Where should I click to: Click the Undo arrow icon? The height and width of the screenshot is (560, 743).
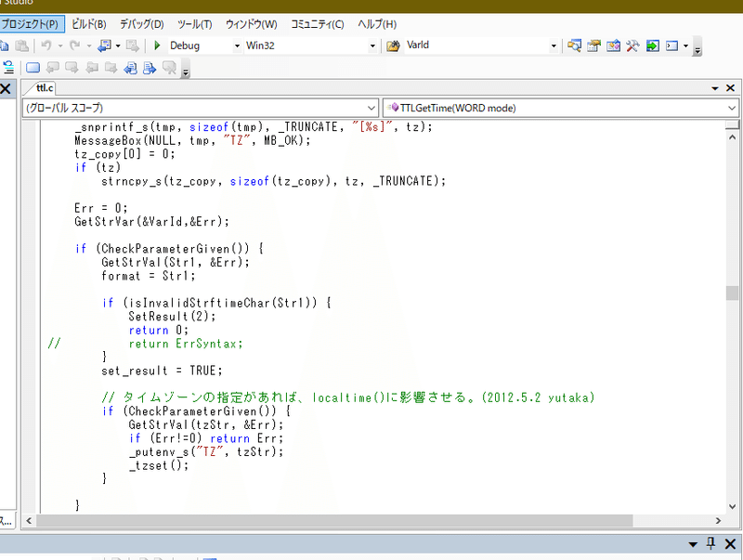coord(46,46)
